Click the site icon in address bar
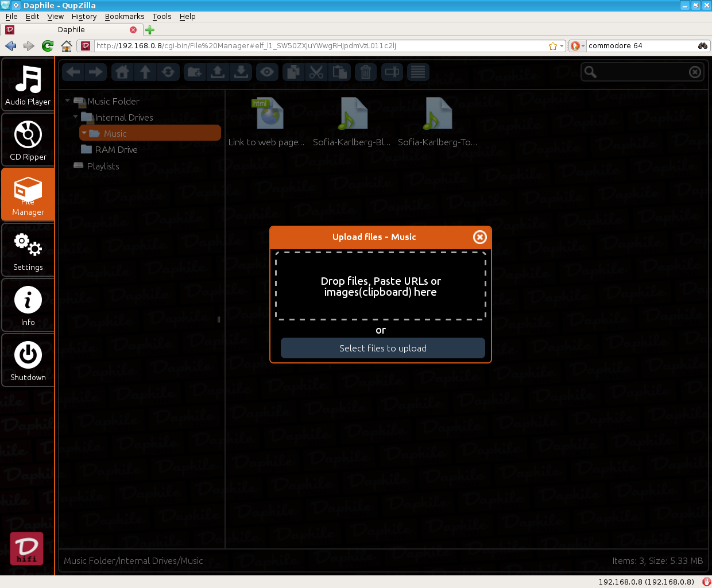712x588 pixels. tap(86, 45)
